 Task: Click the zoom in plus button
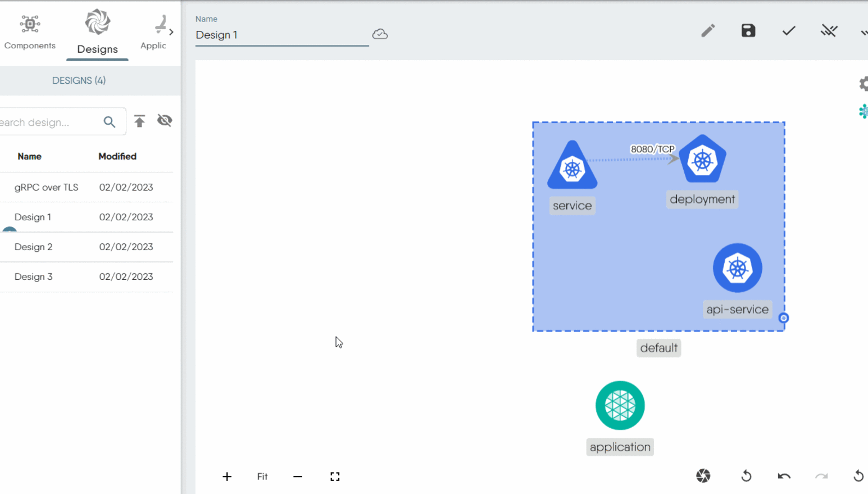tap(227, 477)
